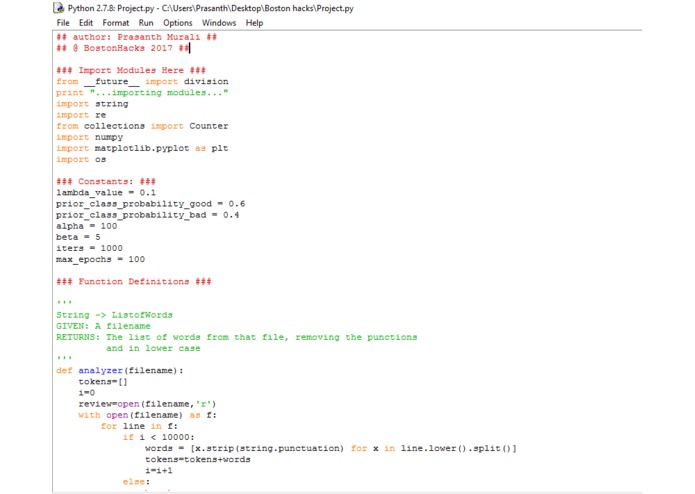Click the 'from collections import Counter' line
Viewport: 695px width, 494px height.
[x=142, y=126]
